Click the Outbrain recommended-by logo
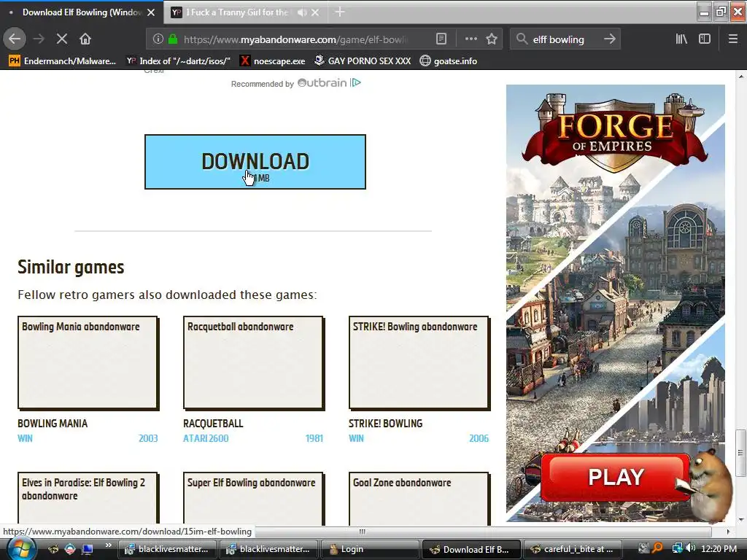747x560 pixels. click(x=322, y=83)
